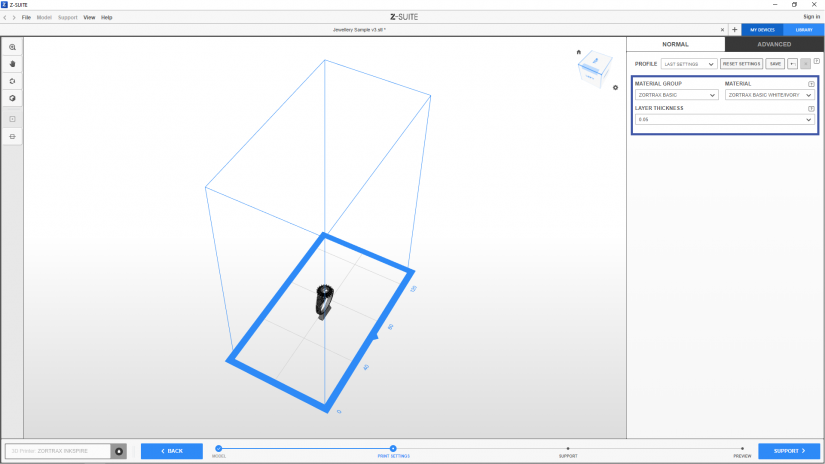Click the view mode sphere icon

click(x=12, y=98)
